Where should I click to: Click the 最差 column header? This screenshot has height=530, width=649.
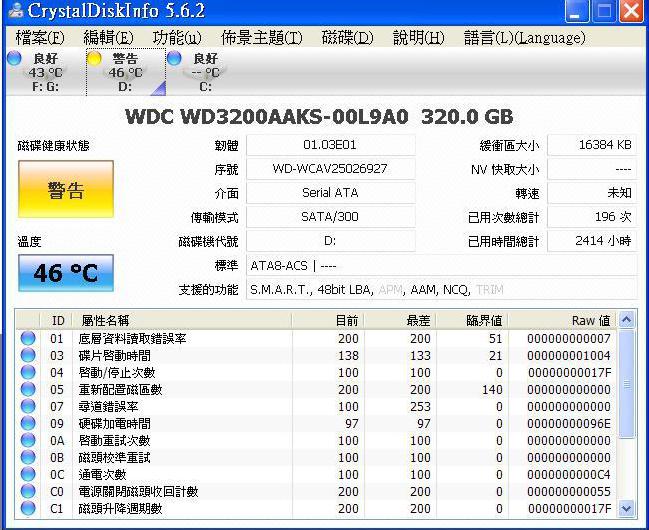click(x=400, y=320)
